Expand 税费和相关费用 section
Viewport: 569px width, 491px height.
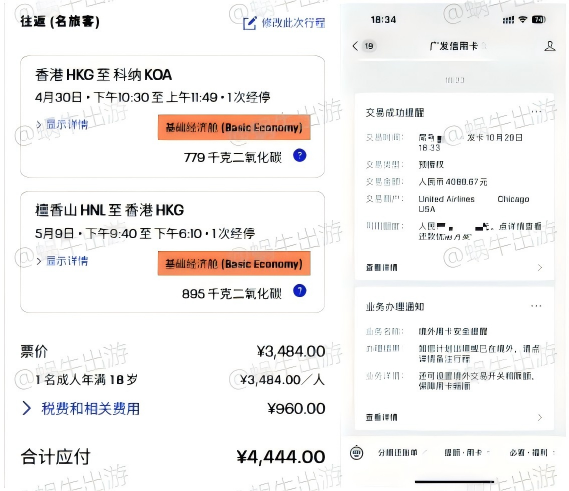point(81,409)
